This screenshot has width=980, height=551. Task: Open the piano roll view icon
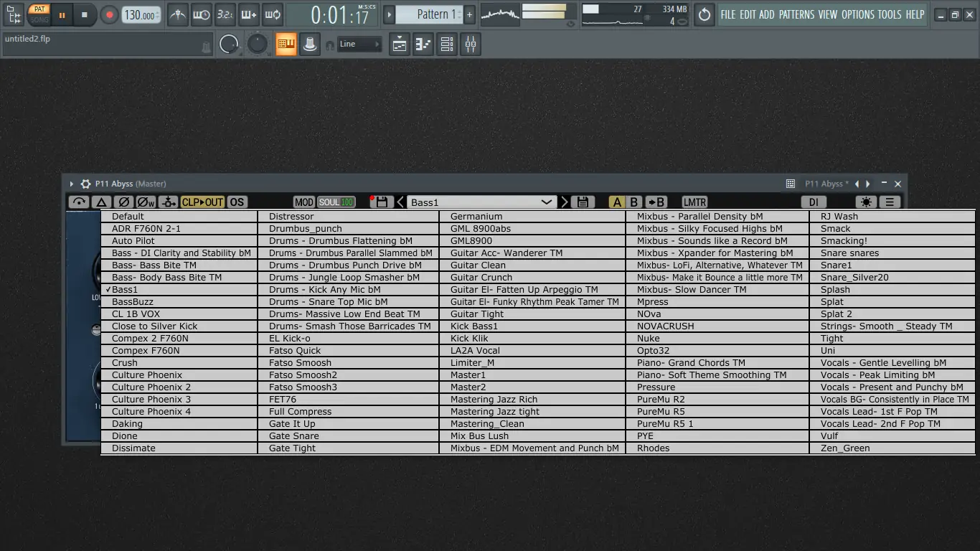click(x=423, y=44)
